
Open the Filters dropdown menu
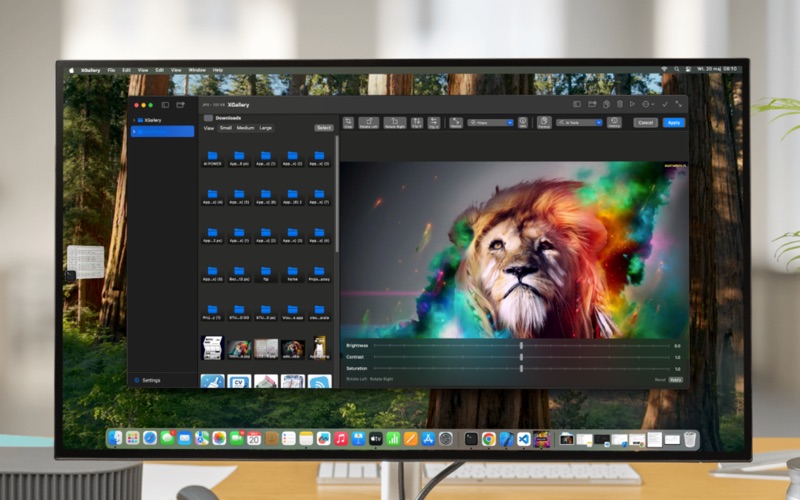(490, 123)
